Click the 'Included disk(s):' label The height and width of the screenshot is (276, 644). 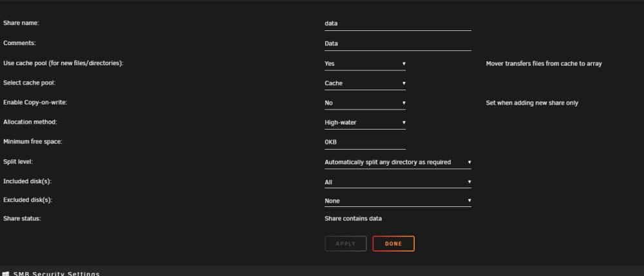(x=27, y=181)
